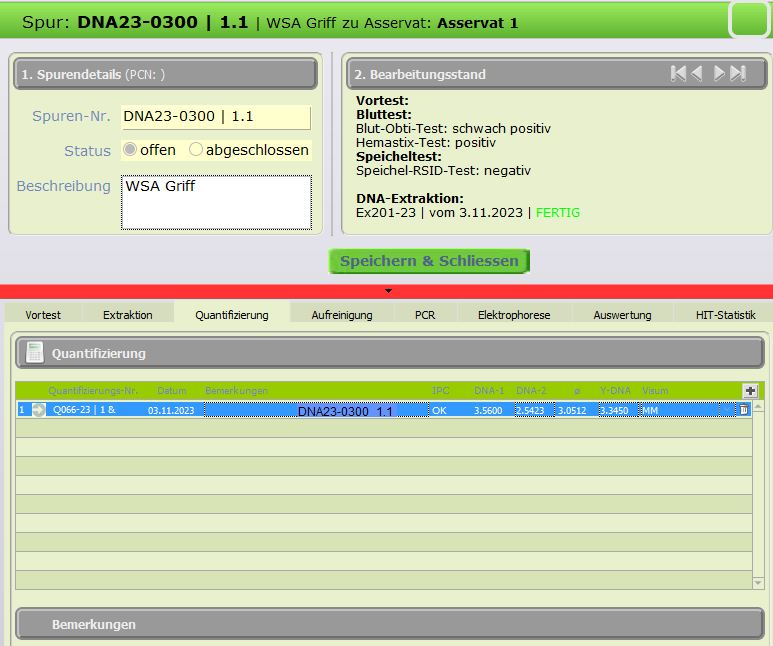Click the '2. Bearbeitungsstand' section header

click(x=557, y=74)
